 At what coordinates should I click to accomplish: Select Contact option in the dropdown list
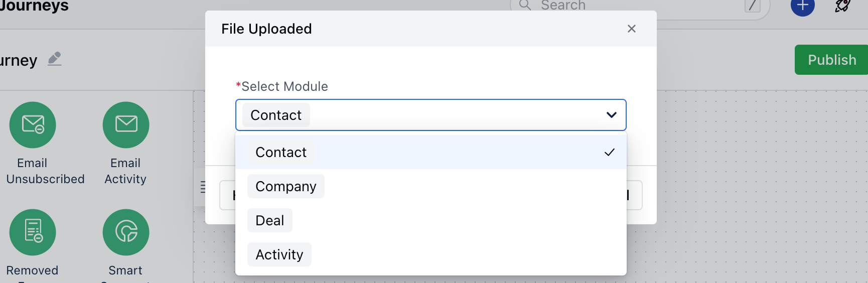pos(431,152)
